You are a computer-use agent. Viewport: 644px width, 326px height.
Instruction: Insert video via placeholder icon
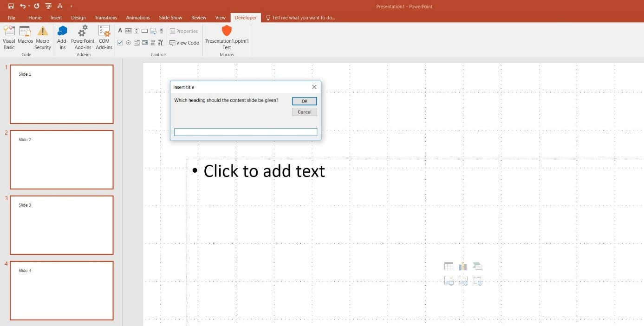(477, 280)
